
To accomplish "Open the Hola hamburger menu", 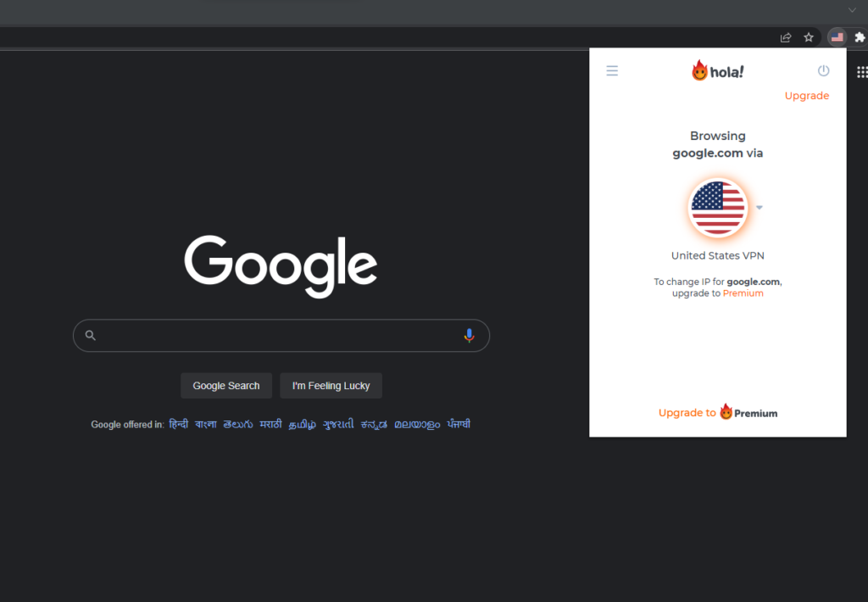I will coord(612,71).
